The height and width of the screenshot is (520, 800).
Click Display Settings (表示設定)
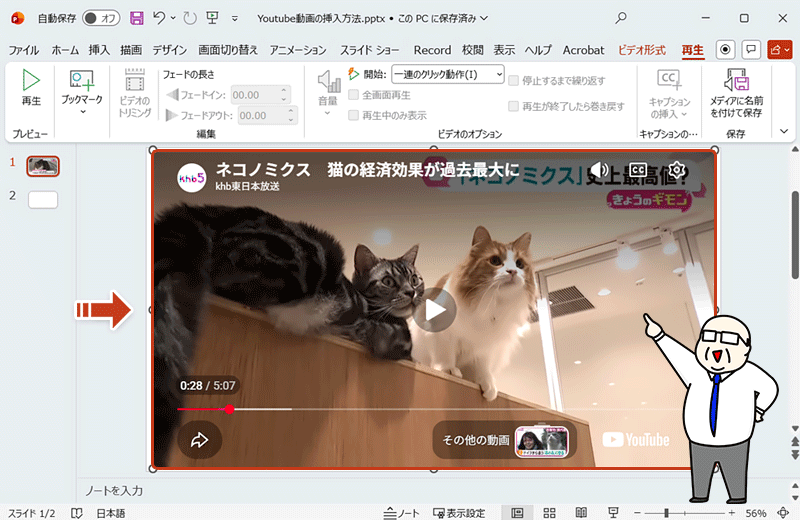[459, 513]
